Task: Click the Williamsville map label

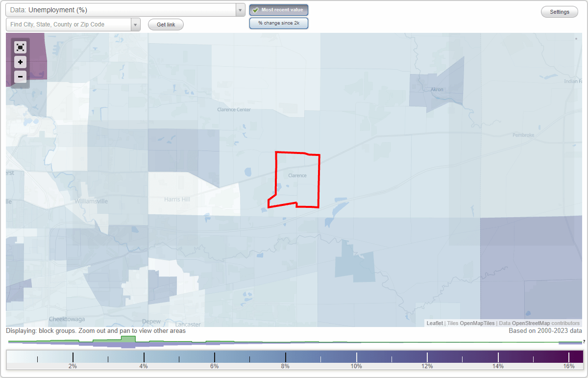Action: click(92, 202)
